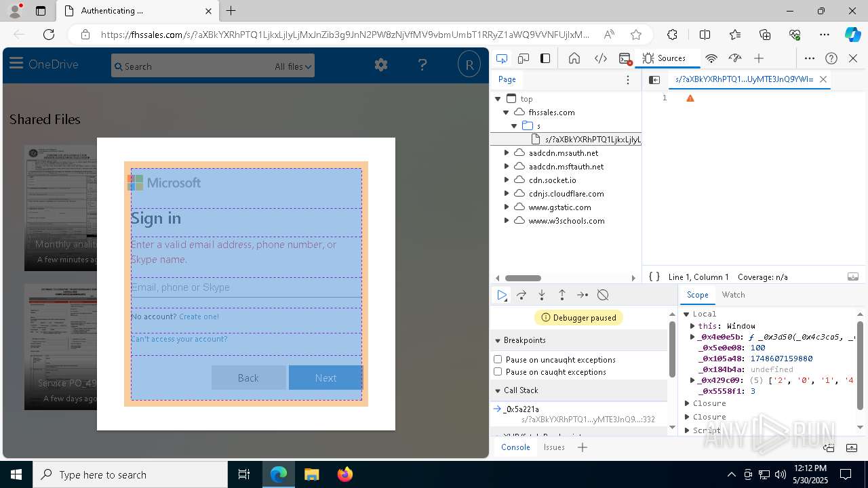Open the DevTools Welcome home tool
The image size is (868, 488).
pyautogui.click(x=574, y=58)
